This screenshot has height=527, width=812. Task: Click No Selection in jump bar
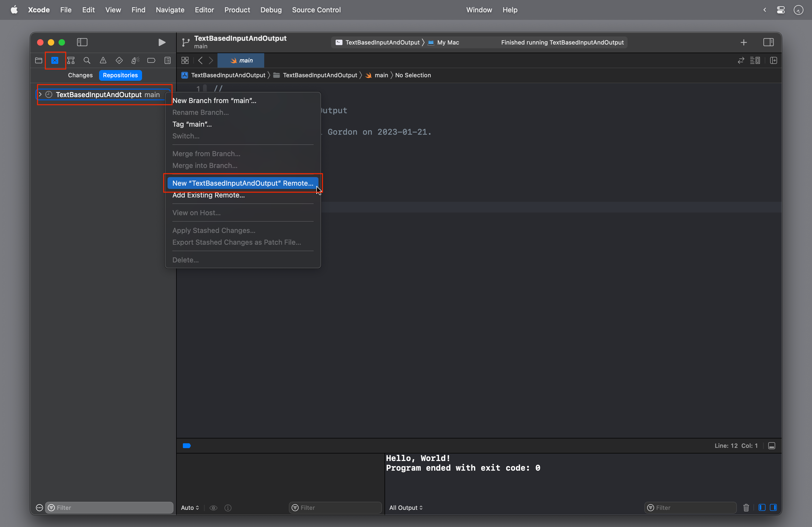coord(413,75)
